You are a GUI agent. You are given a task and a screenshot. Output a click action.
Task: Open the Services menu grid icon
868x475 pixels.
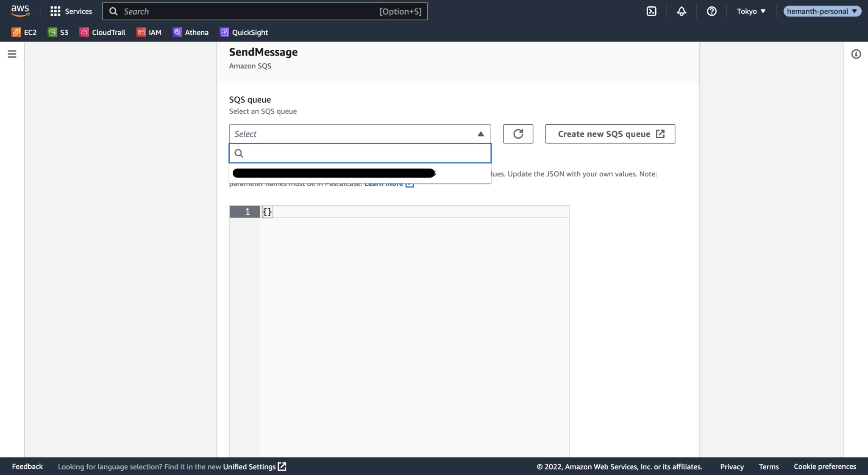[x=56, y=11]
